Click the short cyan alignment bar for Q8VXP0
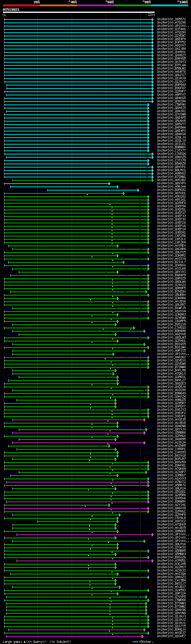 (x=57, y=183)
